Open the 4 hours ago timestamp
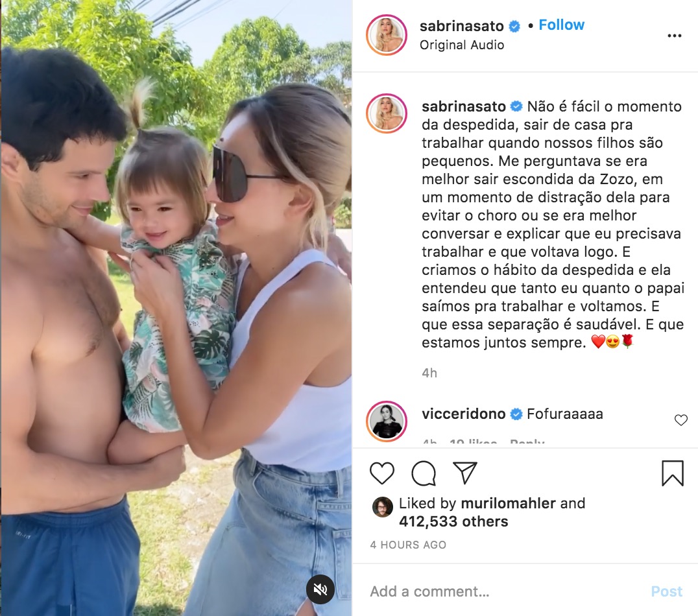The image size is (698, 616). click(x=408, y=545)
